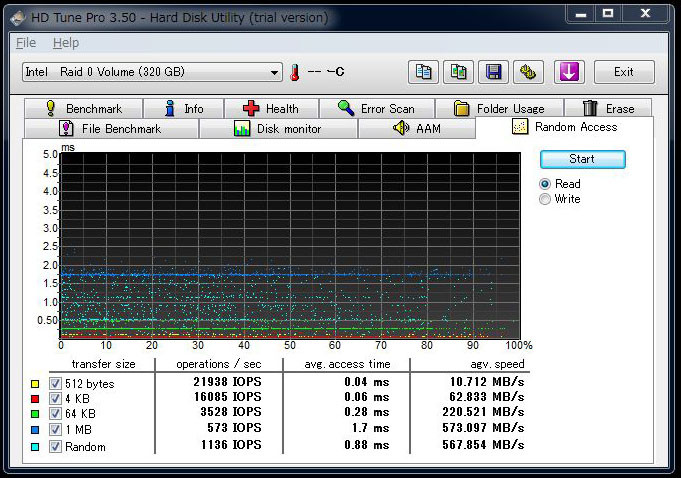Click the purple down-arrow minimize to tray icon
Image resolution: width=681 pixels, height=478 pixels.
pos(569,72)
